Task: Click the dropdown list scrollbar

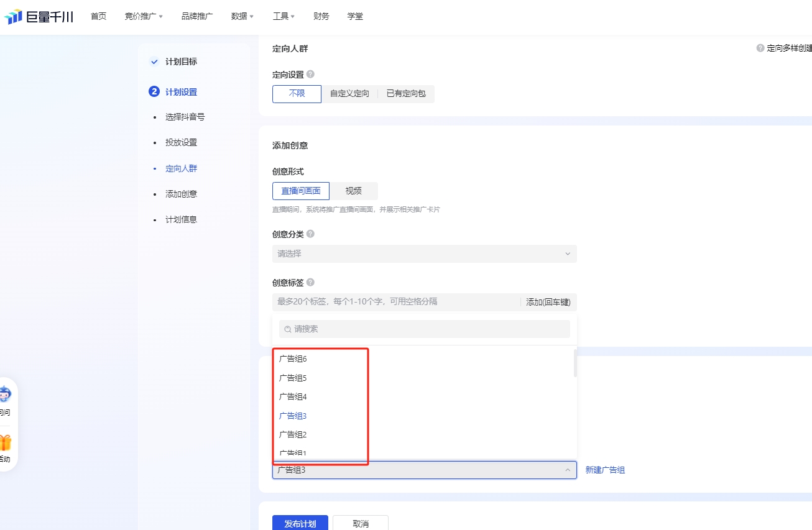Action: click(575, 363)
